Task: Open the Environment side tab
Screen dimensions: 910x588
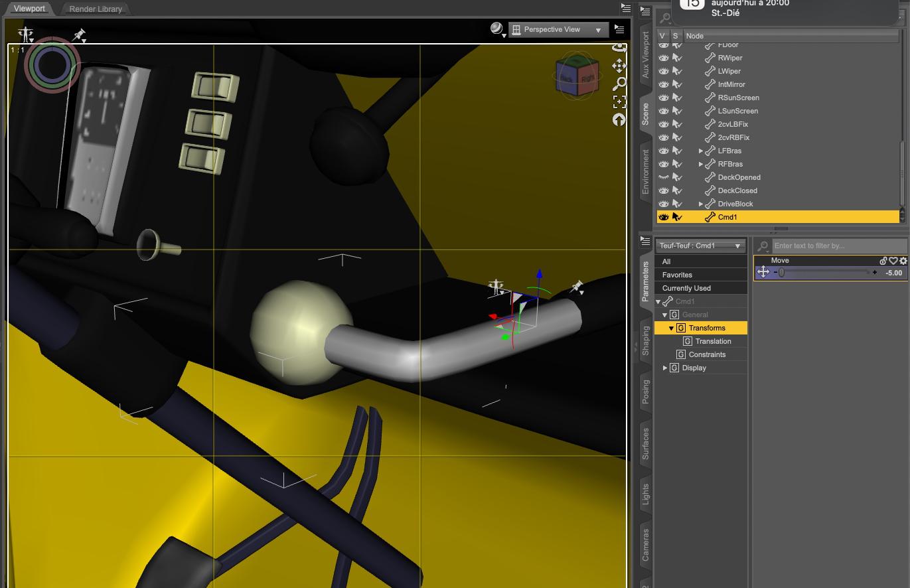Action: point(646,171)
